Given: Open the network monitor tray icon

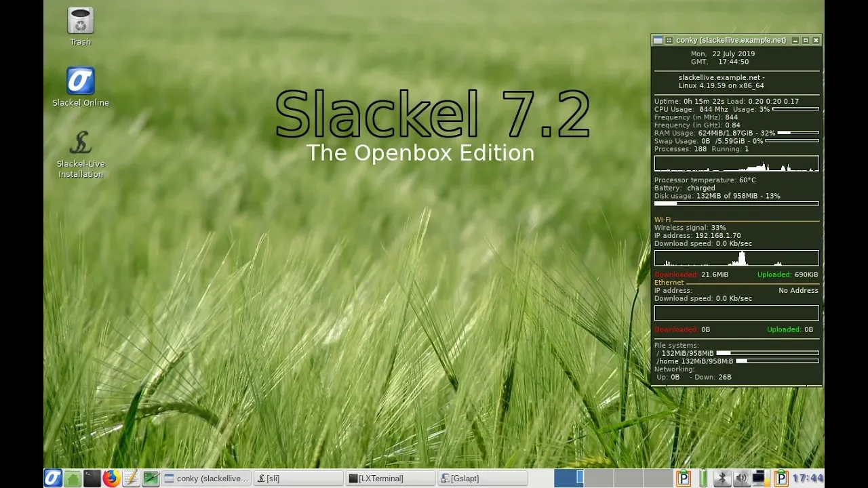Looking at the screenshot, I should coord(759,479).
